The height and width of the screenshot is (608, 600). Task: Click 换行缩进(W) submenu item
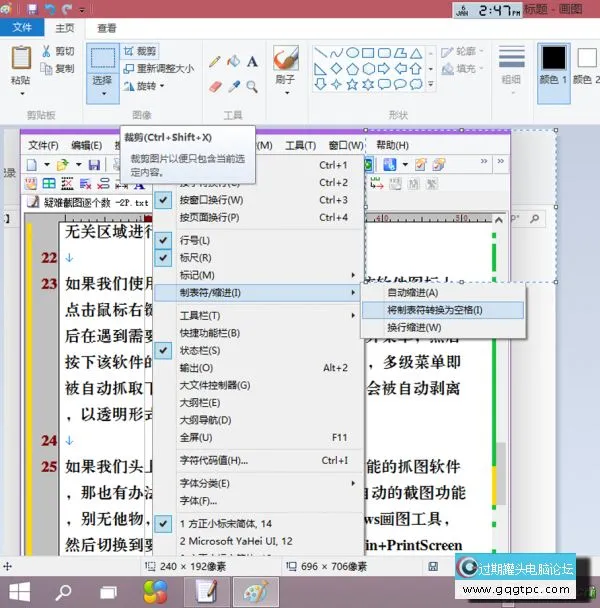443,328
